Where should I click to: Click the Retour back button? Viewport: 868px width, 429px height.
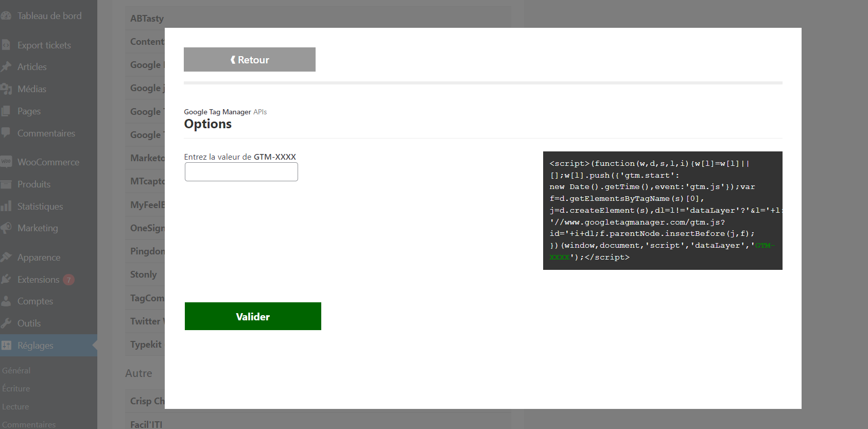(x=249, y=60)
